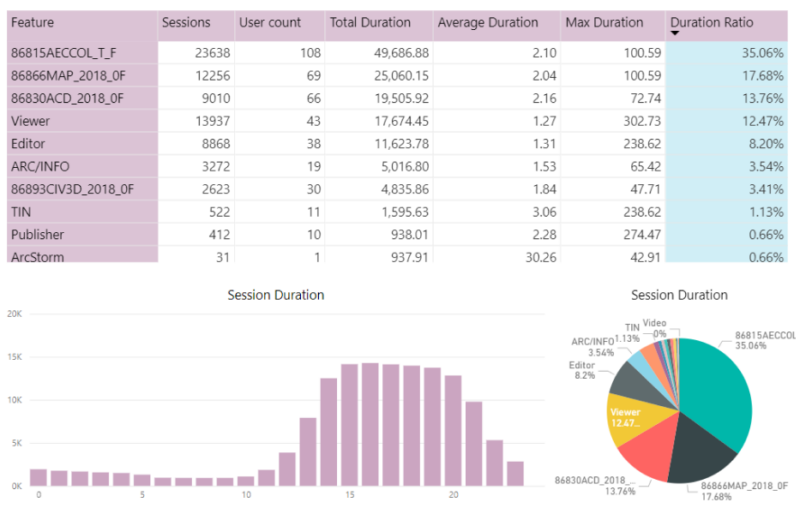Click the last bar in the histogram

[x=515, y=473]
